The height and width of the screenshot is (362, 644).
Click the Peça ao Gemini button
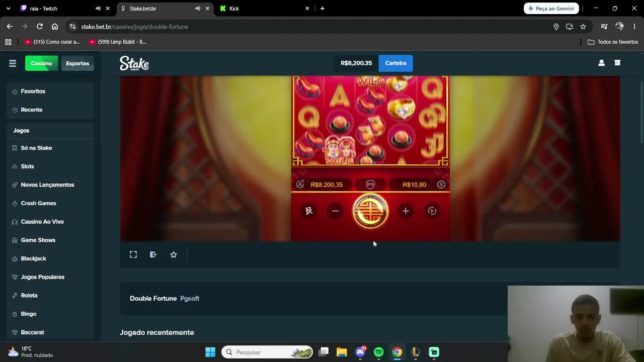(x=551, y=9)
